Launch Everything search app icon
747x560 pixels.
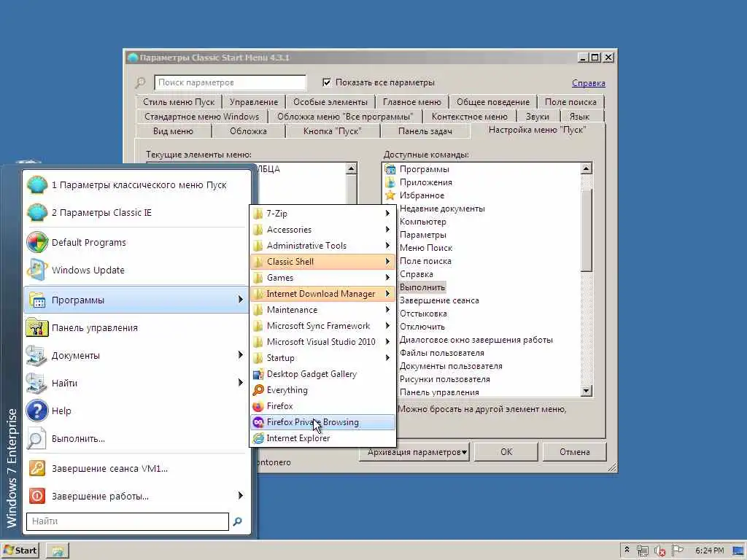[x=258, y=390]
